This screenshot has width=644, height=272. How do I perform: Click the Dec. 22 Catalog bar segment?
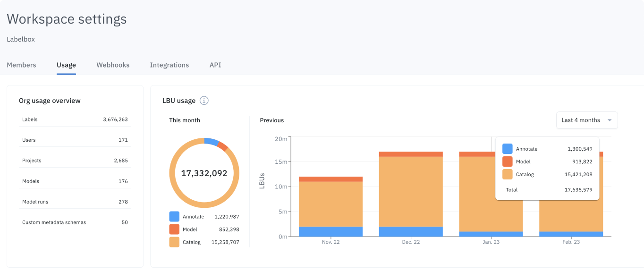(411, 192)
